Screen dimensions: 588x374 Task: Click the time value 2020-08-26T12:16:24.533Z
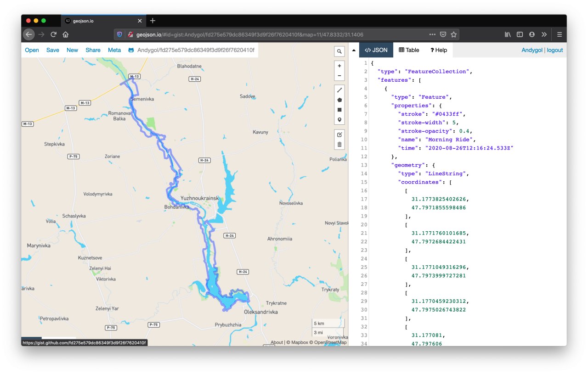click(x=469, y=148)
